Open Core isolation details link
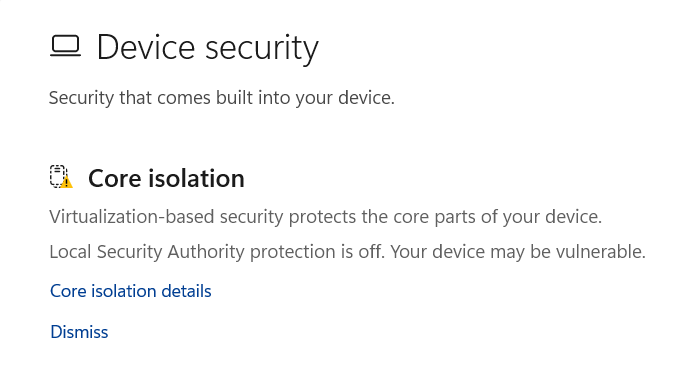The width and height of the screenshot is (700, 365). (x=130, y=291)
